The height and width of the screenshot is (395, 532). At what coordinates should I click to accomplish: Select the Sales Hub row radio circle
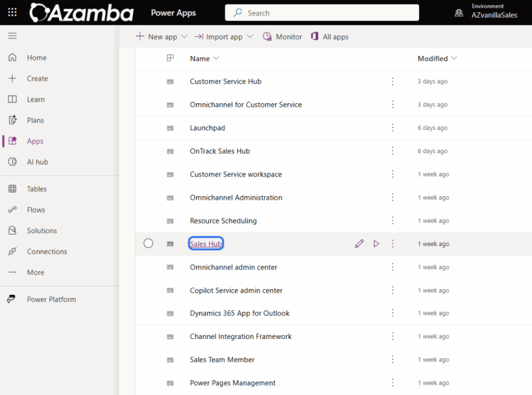(148, 243)
